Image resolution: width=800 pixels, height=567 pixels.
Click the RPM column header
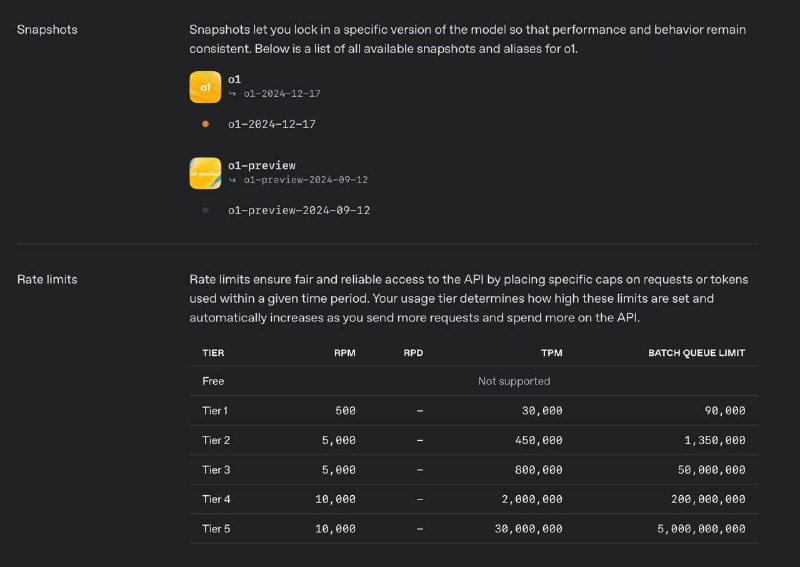click(x=344, y=353)
